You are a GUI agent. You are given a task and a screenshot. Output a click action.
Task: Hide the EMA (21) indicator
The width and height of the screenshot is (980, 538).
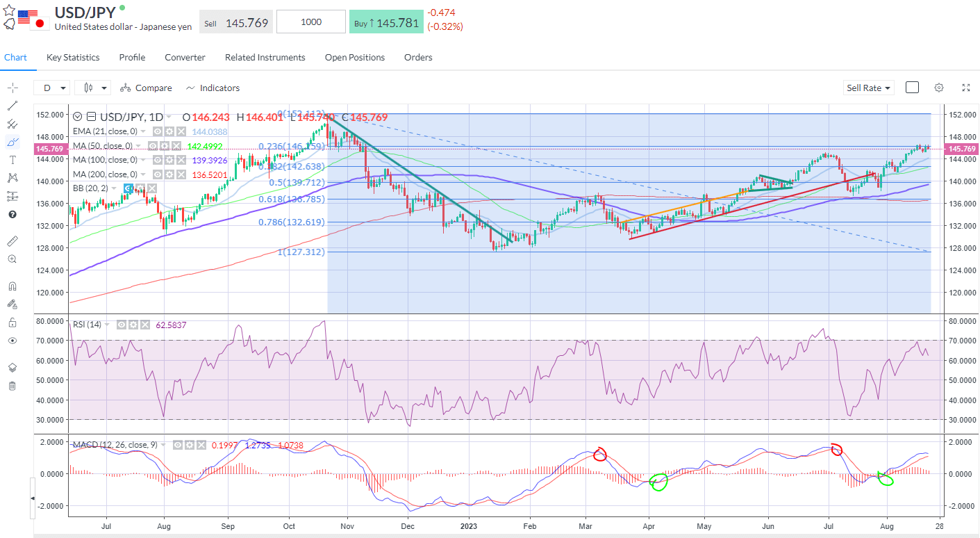158,131
